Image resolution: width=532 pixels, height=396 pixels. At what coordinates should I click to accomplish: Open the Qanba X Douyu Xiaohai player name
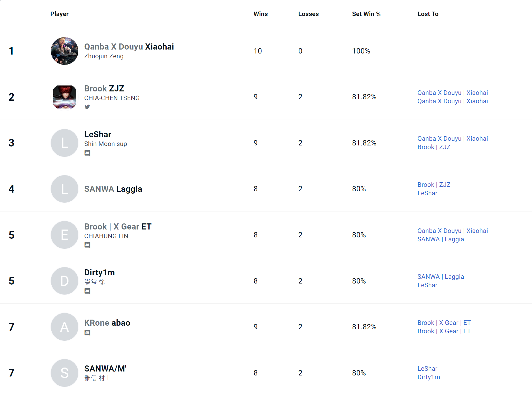click(x=129, y=47)
